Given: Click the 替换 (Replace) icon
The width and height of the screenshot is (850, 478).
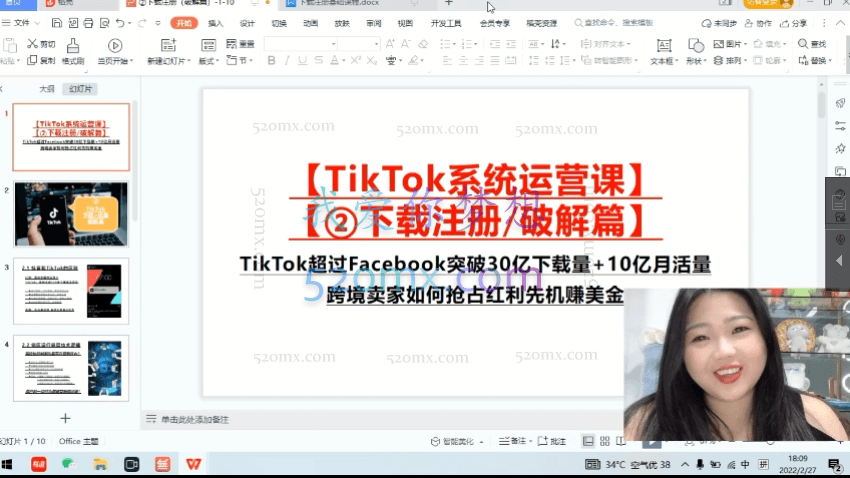Looking at the screenshot, I should tap(803, 60).
